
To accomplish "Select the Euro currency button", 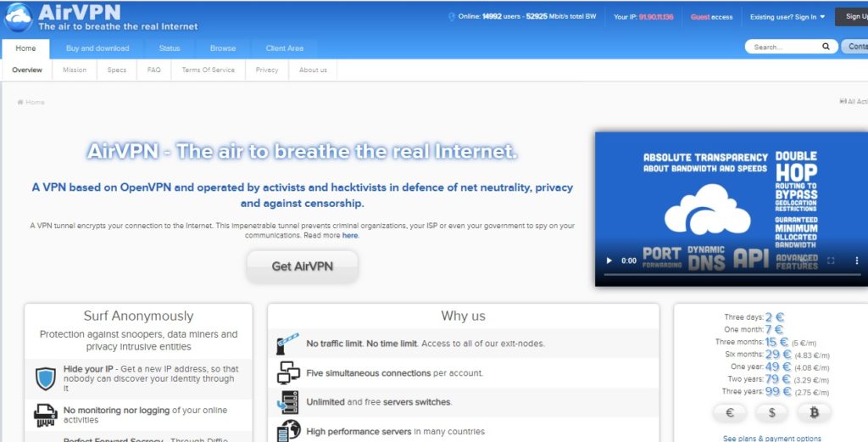I will click(729, 412).
